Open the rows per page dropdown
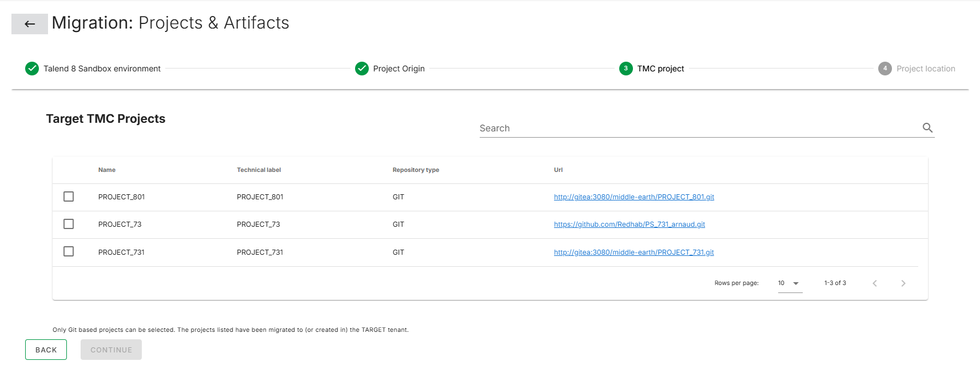This screenshot has height=373, width=980. pyautogui.click(x=790, y=283)
